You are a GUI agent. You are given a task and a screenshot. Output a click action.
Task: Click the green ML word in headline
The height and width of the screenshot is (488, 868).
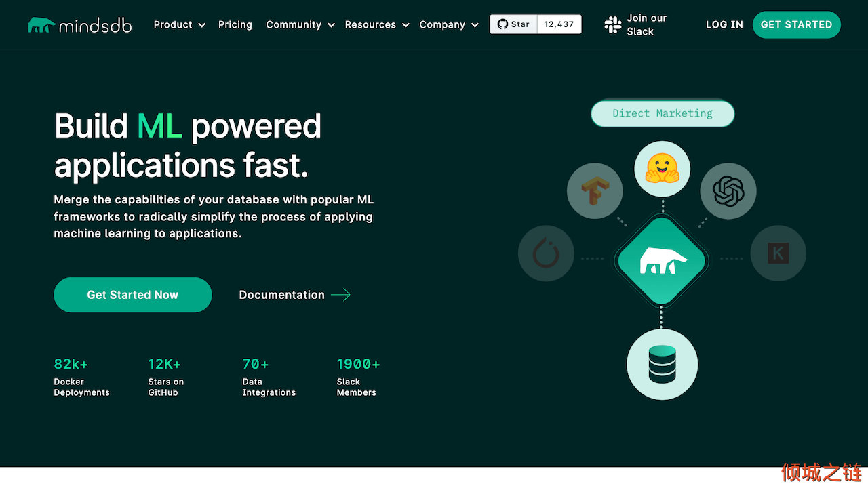coord(159,126)
